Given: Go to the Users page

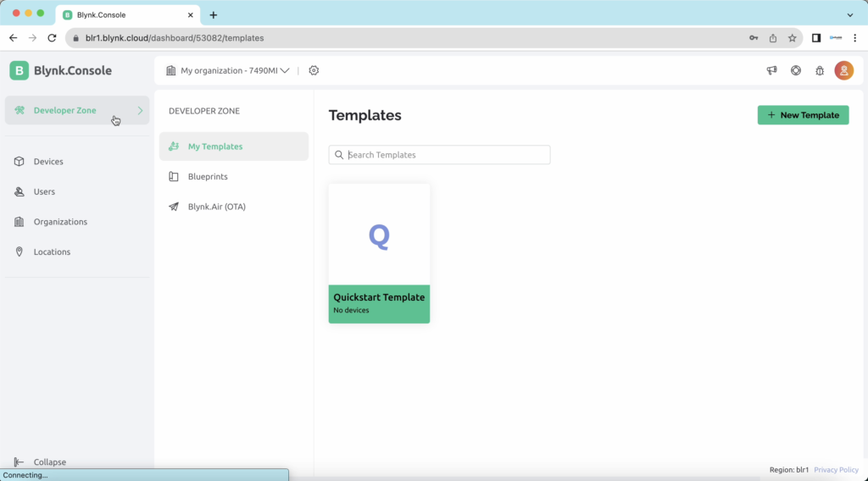Looking at the screenshot, I should (x=44, y=192).
